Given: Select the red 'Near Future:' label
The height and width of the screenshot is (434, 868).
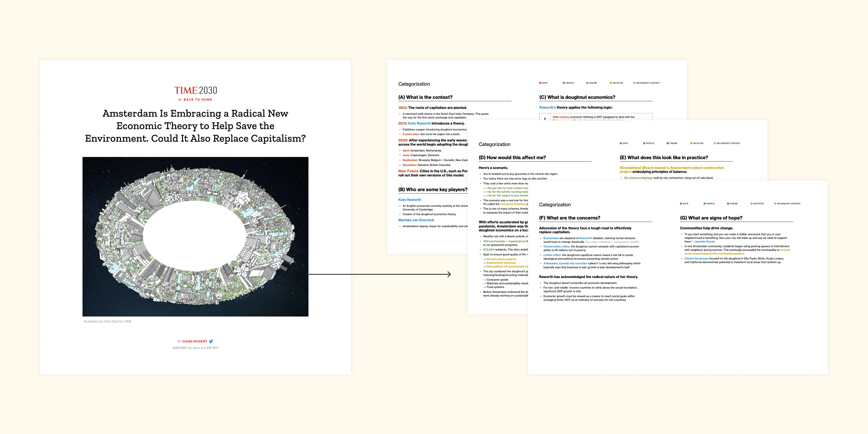Looking at the screenshot, I should click(x=408, y=171).
